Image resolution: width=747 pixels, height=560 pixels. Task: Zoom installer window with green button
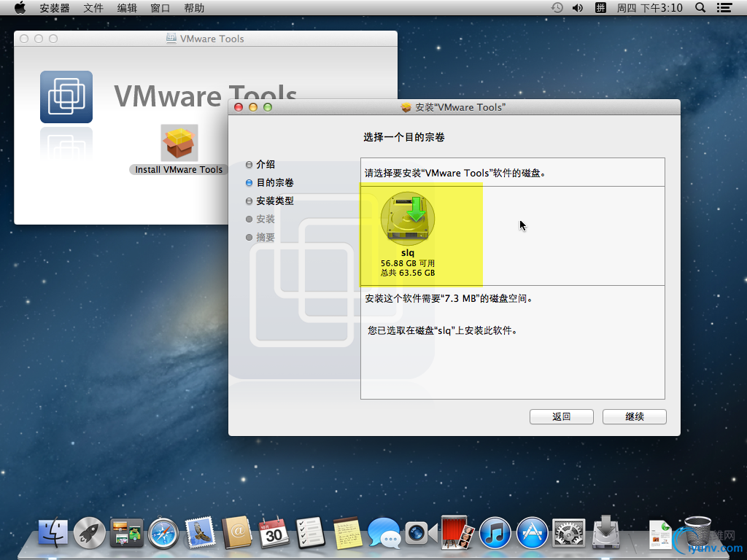[x=268, y=107]
